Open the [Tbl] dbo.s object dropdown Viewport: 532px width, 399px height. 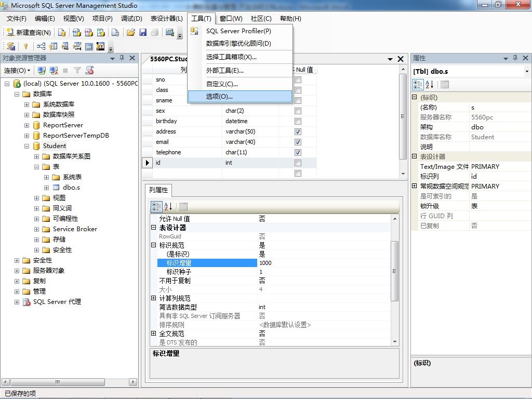(527, 72)
